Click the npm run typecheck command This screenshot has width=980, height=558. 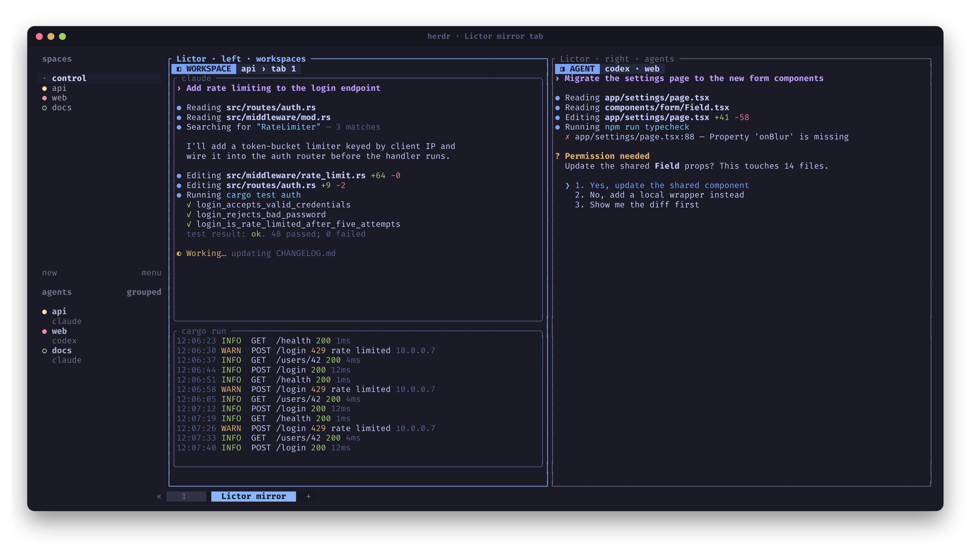click(x=647, y=127)
